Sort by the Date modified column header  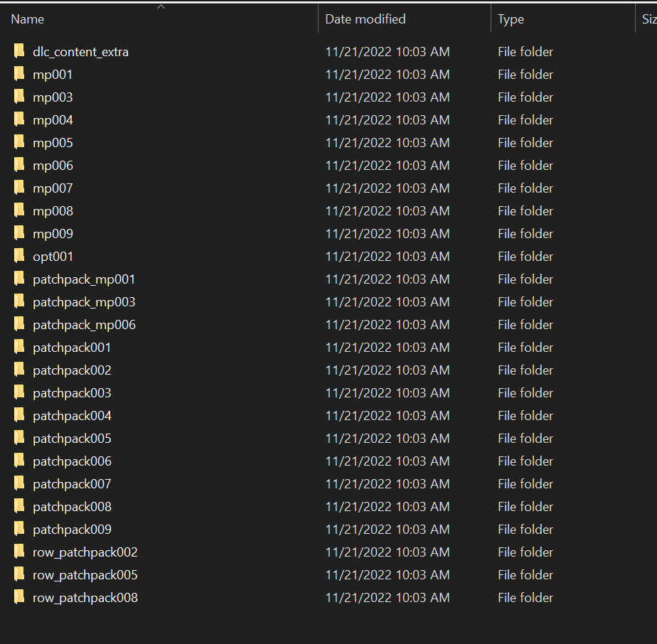(365, 19)
